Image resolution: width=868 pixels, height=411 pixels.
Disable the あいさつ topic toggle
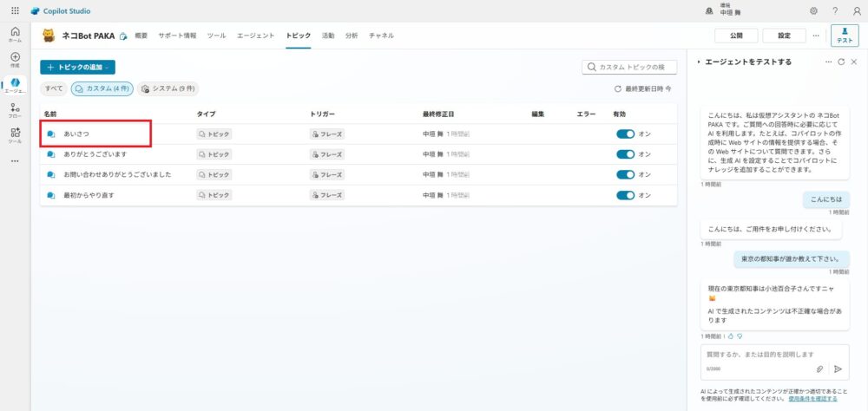coord(626,134)
